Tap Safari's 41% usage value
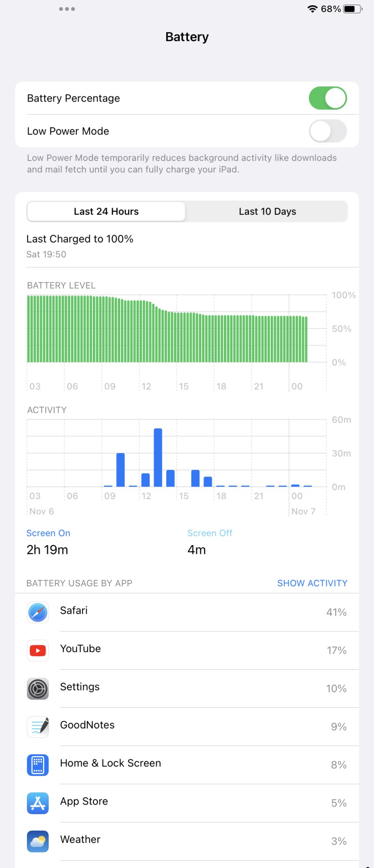 click(x=336, y=612)
